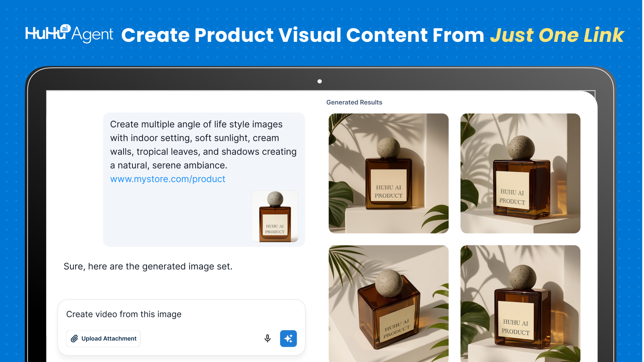
Task: Click the 'Just One Link' yellow headline text
Action: 557,35
